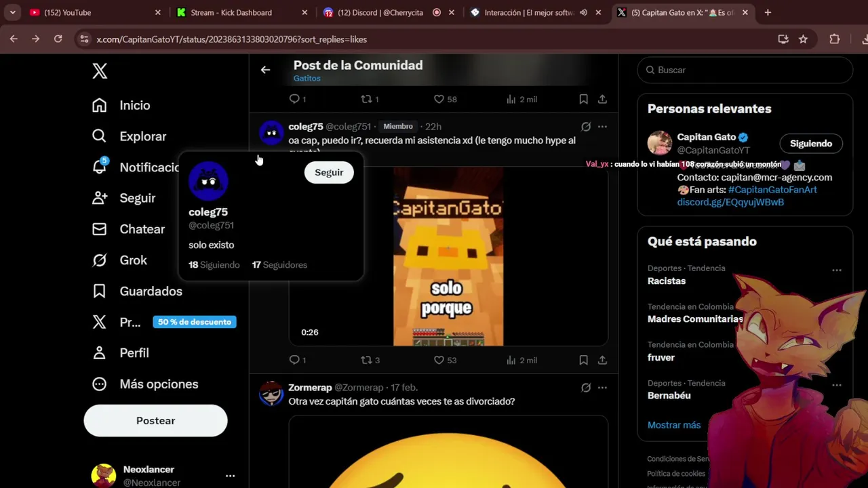The image size is (868, 488).
Task: Bookmark this page with star icon
Action: click(803, 39)
